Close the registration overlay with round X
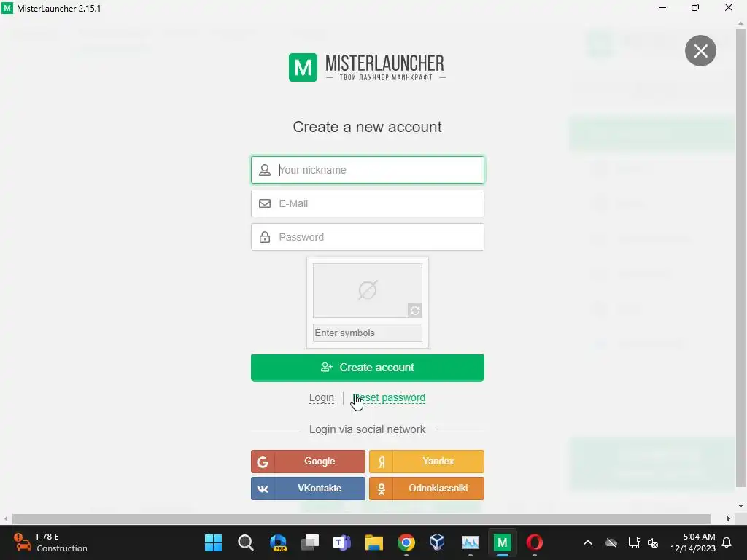This screenshot has height=560, width=747. 700,50
